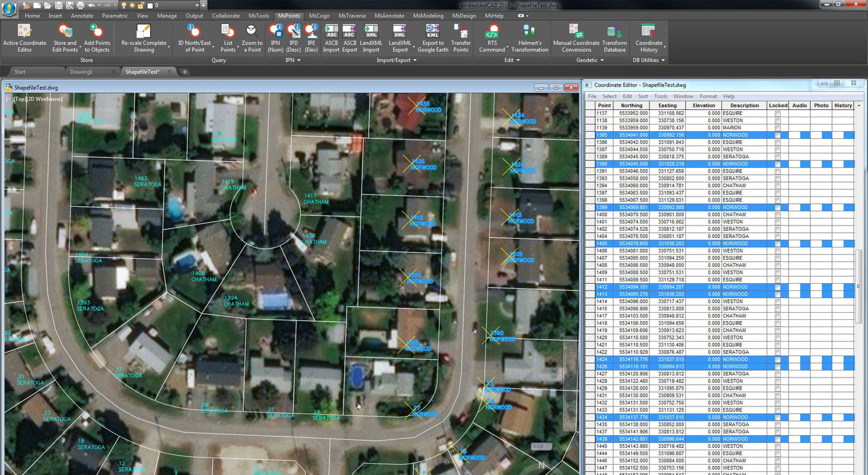
Task: Open the Tools menu in Coordinate Editor
Action: pos(660,96)
